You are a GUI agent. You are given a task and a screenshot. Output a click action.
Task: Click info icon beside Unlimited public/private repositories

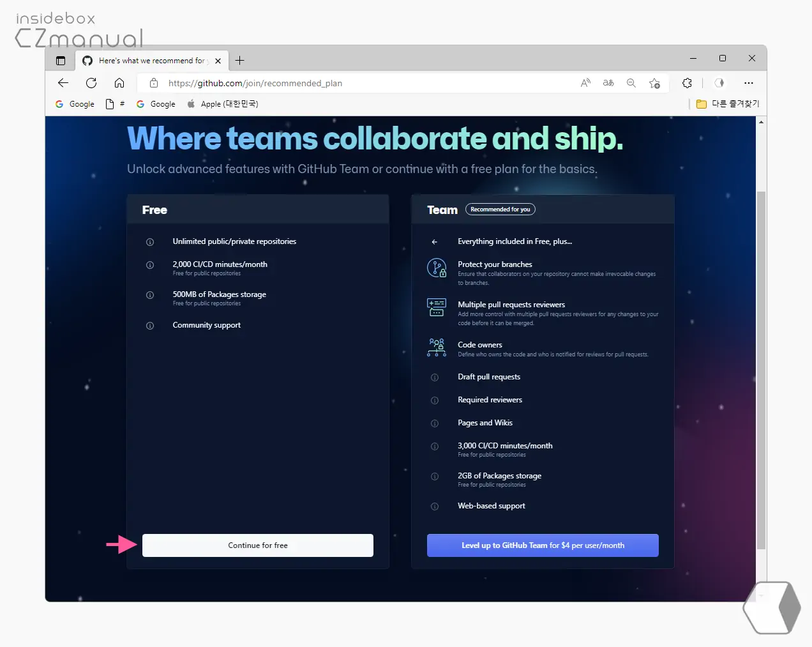(x=150, y=242)
